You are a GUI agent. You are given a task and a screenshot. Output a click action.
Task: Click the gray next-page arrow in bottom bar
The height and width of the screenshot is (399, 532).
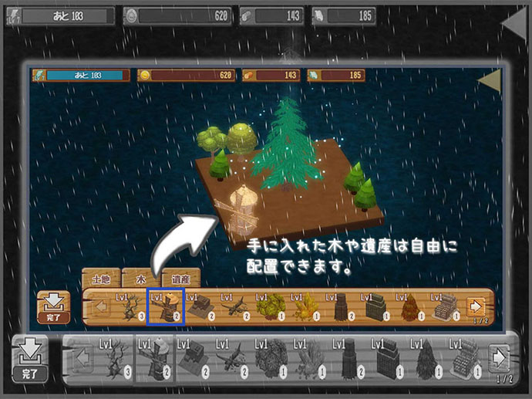point(500,359)
